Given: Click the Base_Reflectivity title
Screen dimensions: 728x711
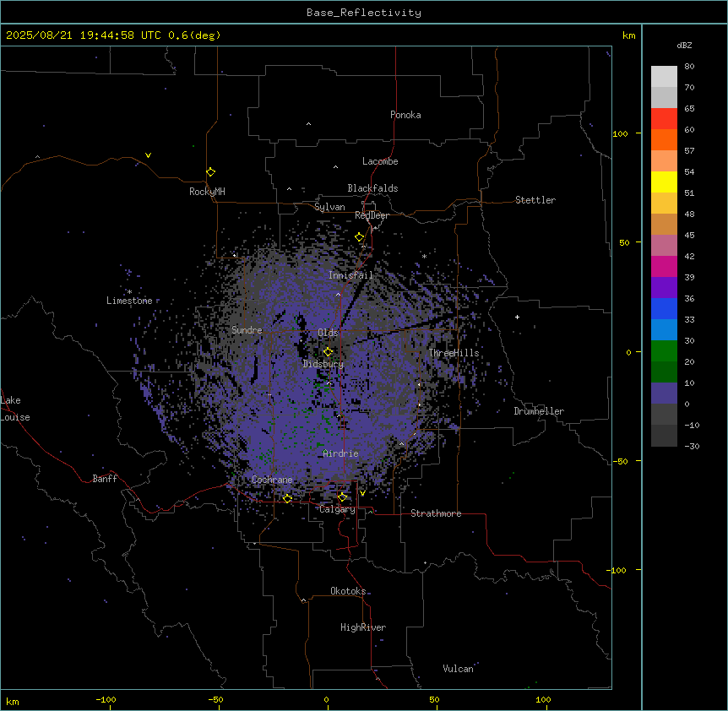Looking at the screenshot, I should click(364, 13).
